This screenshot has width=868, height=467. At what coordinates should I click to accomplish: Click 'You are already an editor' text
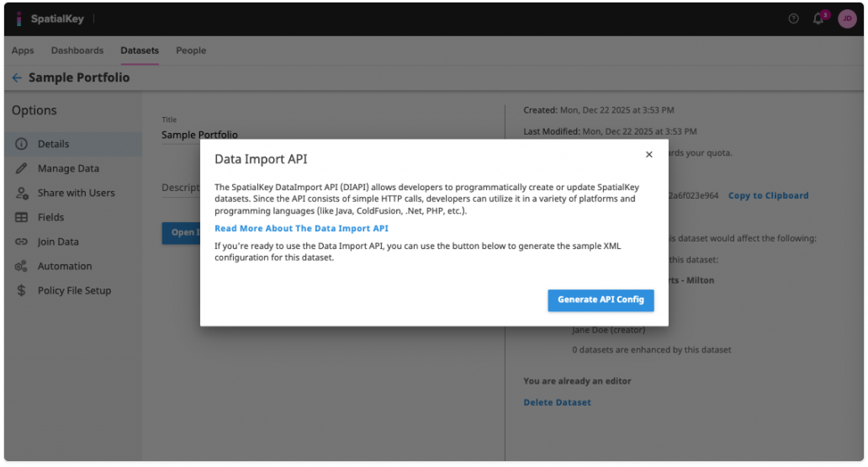pyautogui.click(x=577, y=381)
